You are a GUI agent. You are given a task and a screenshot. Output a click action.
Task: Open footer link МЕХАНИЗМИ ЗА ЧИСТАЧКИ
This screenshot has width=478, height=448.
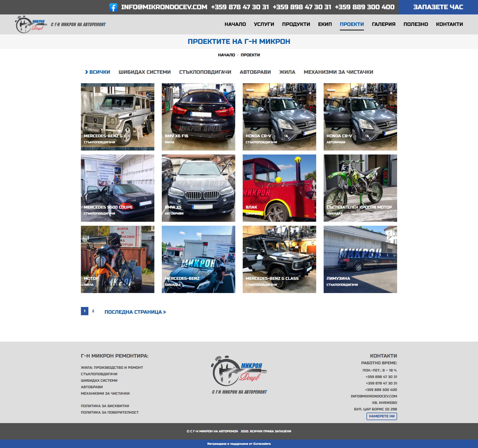(105, 393)
